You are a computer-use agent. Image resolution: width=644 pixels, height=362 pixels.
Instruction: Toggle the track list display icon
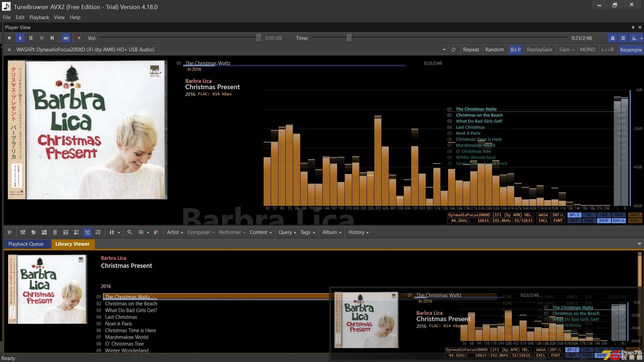point(623,38)
